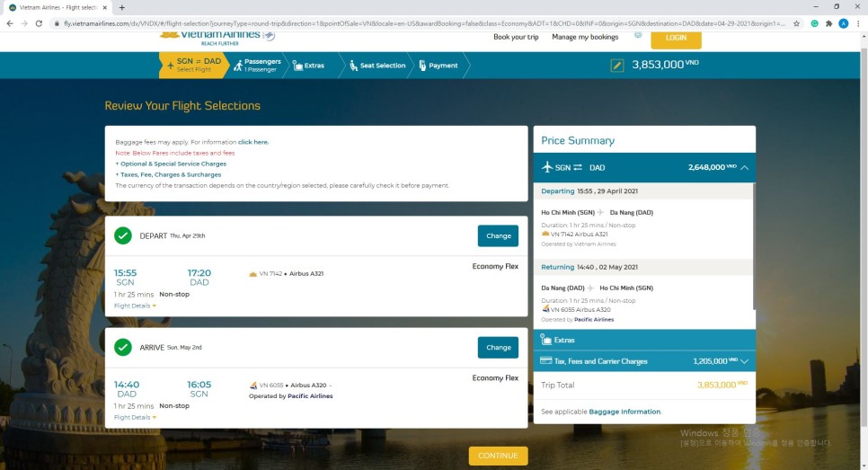The image size is (868, 470).
Task: Click the airplane icon in the Price Summary SGN-DAD row
Action: (x=547, y=166)
